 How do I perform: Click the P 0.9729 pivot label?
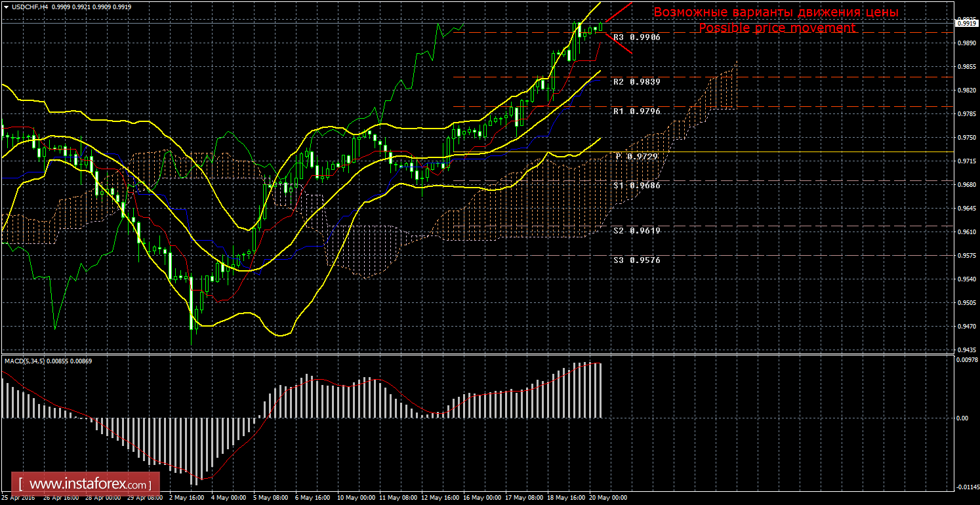coord(636,157)
